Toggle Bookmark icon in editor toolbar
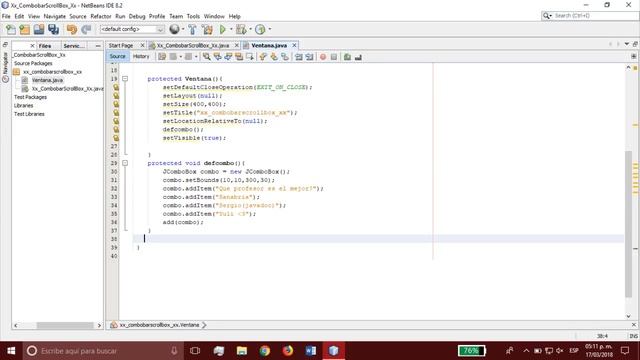Screen dimensions: 640x360 tap(285, 57)
